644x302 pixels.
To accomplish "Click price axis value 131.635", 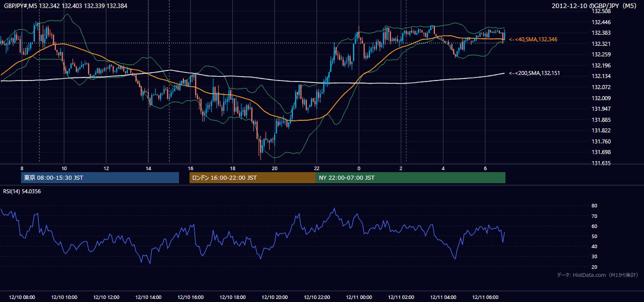I will pos(601,163).
